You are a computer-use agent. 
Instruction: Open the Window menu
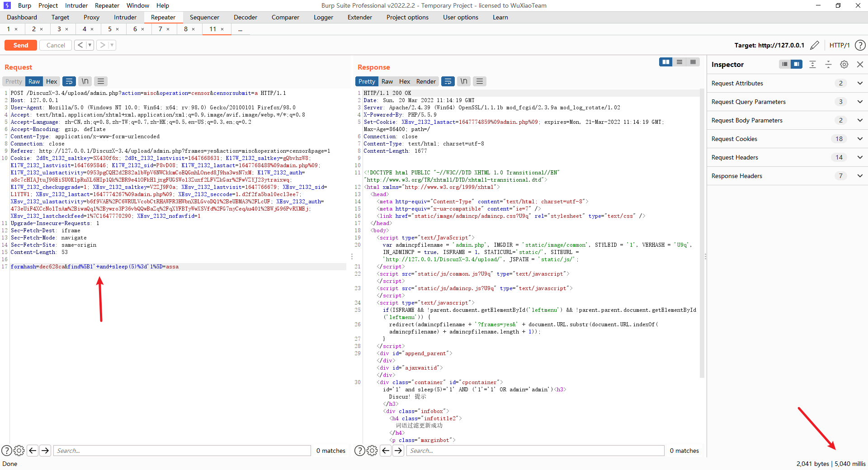(138, 5)
